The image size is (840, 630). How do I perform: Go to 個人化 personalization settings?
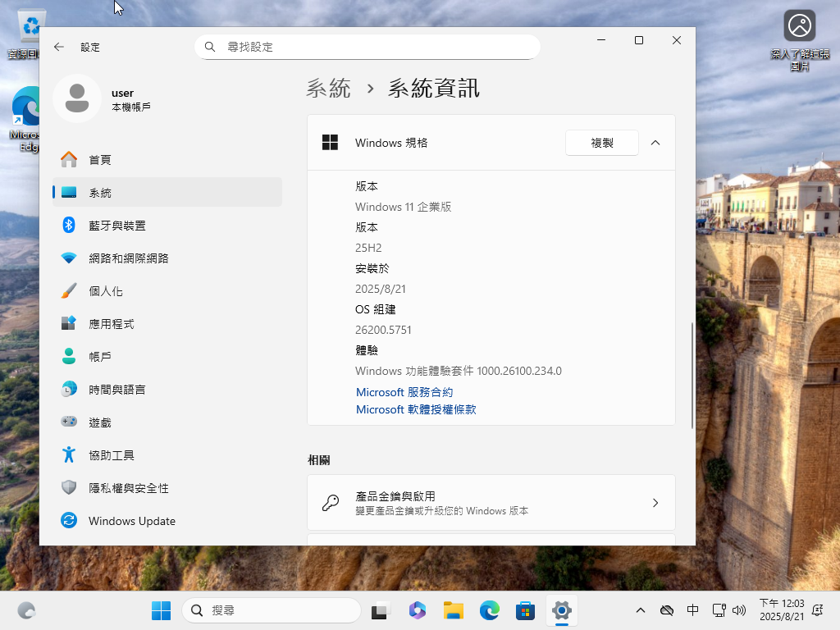(106, 291)
